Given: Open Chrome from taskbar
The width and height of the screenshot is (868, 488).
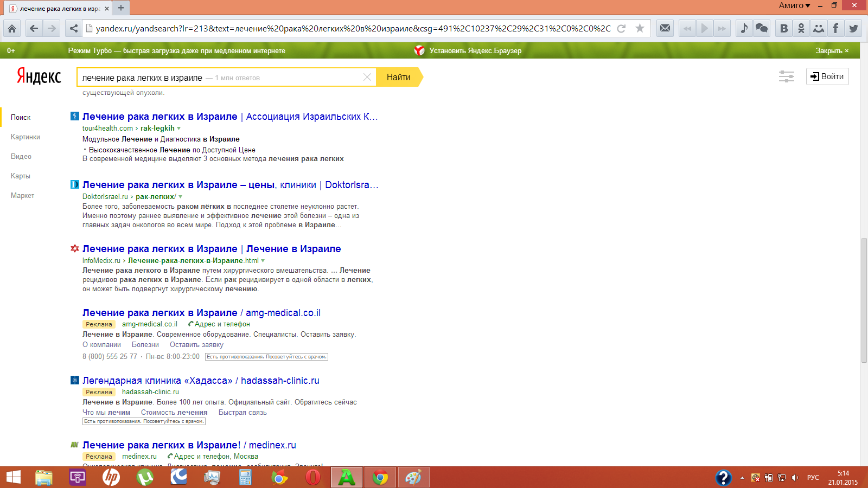Looking at the screenshot, I should click(380, 477).
